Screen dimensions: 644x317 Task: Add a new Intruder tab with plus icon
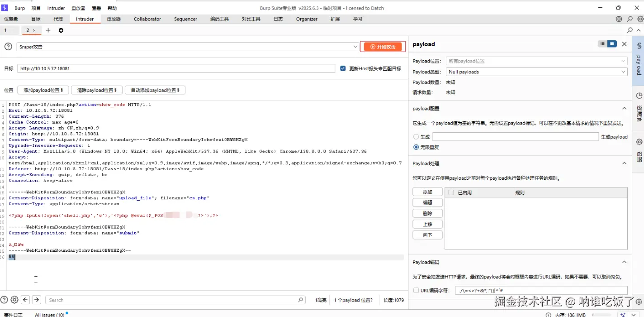(48, 30)
